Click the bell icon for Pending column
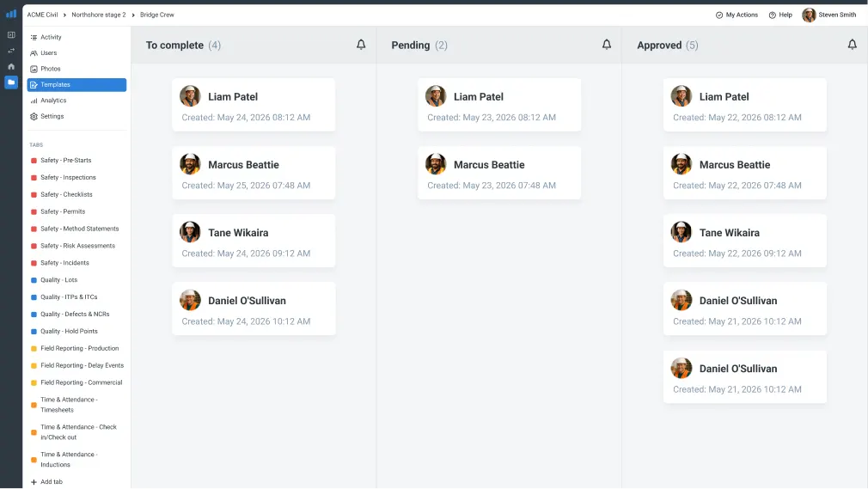Viewport: 868px width, 489px height. pyautogui.click(x=607, y=45)
